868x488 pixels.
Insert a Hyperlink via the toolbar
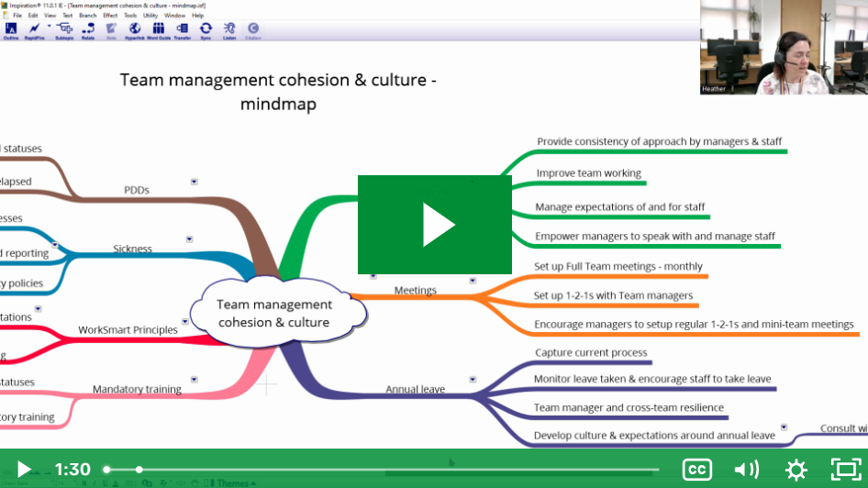135,30
